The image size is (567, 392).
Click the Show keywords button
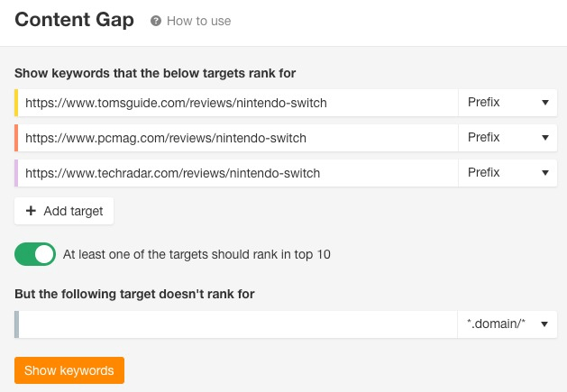(69, 370)
